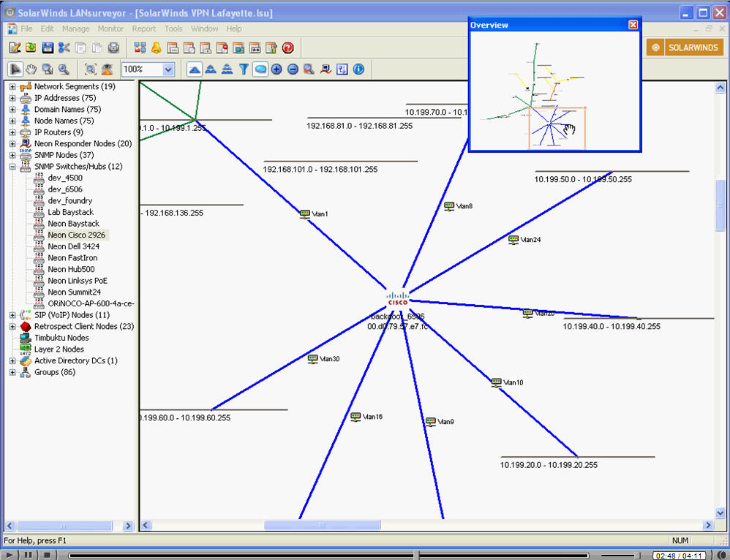The height and width of the screenshot is (560, 730).
Task: Click the blue info circle icon
Action: point(358,69)
